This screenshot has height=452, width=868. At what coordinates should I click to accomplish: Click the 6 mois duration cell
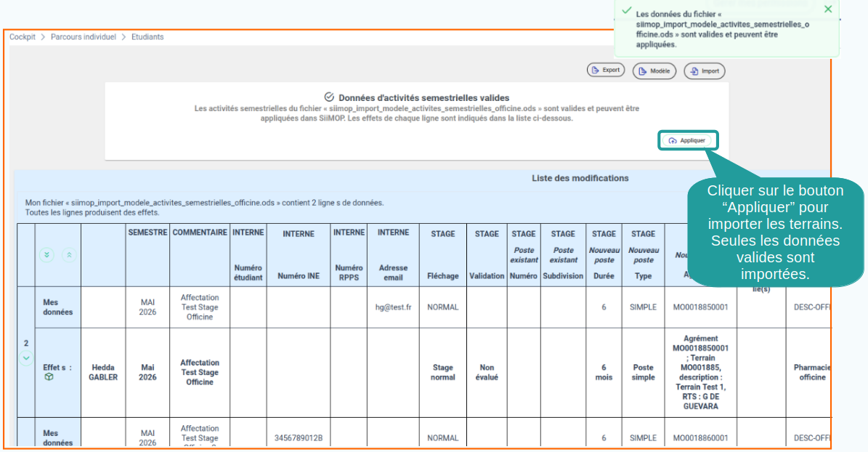coord(604,372)
